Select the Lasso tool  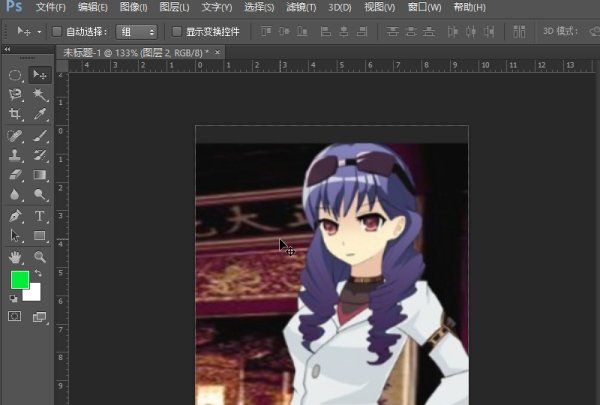(15, 95)
